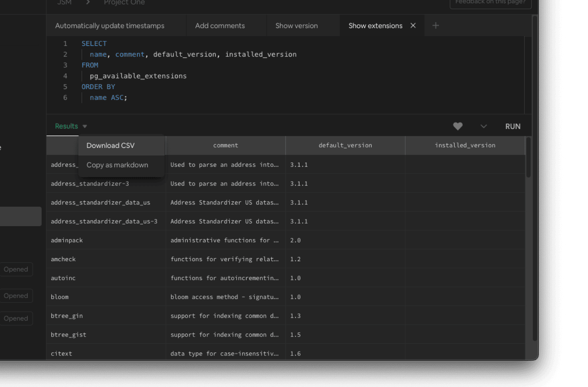Switch to the Add comments tab

(x=219, y=25)
